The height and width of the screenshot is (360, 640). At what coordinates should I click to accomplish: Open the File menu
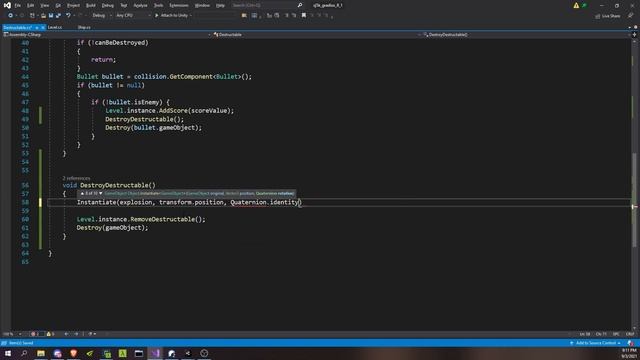pyautogui.click(x=18, y=6)
